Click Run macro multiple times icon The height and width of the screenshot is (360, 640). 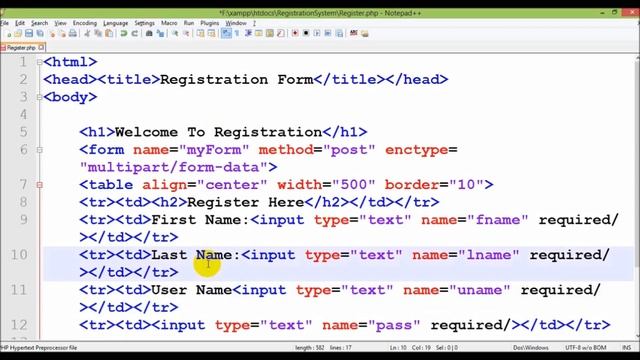point(328,33)
